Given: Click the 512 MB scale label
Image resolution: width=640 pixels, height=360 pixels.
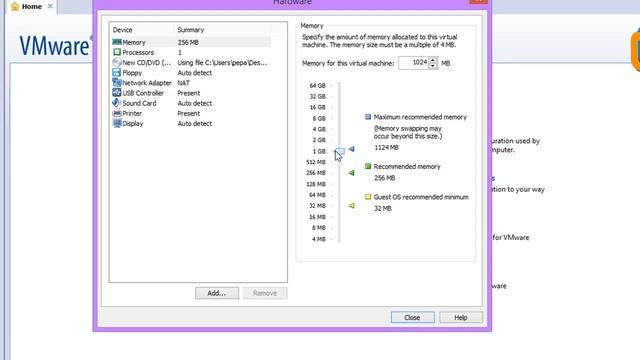Looking at the screenshot, I should click(316, 162).
